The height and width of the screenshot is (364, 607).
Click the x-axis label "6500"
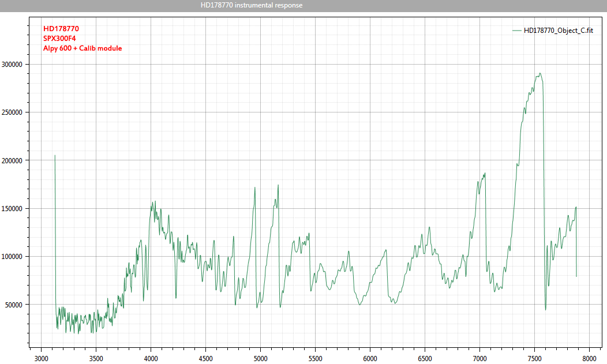pyautogui.click(x=425, y=359)
